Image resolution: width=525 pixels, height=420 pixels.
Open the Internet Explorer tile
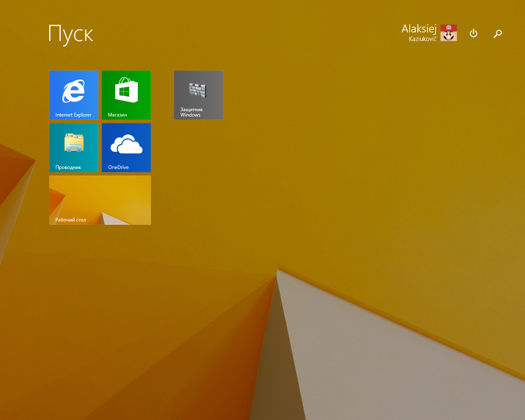click(74, 95)
